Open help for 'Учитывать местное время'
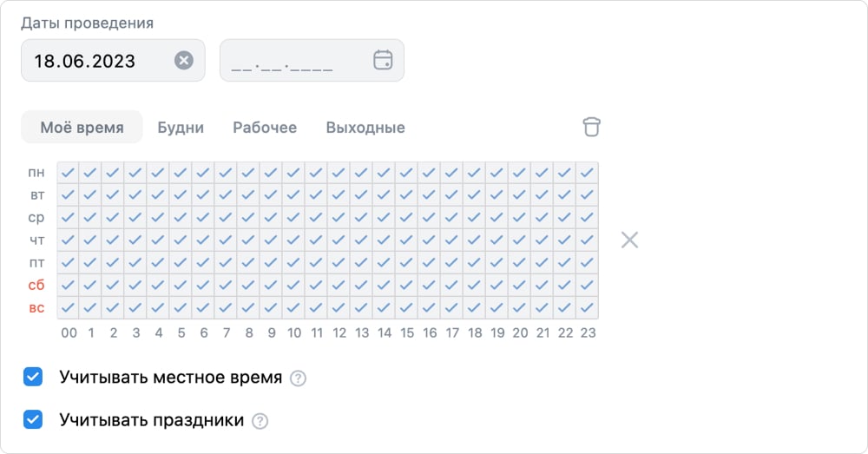 click(298, 378)
